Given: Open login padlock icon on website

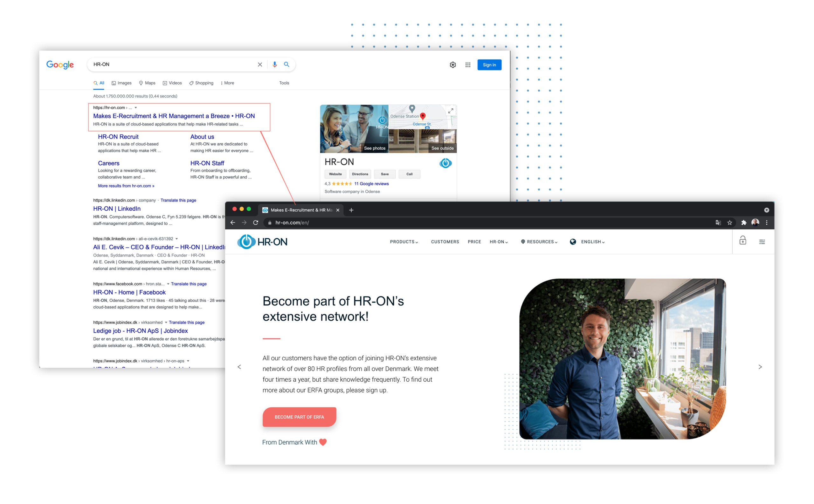Looking at the screenshot, I should point(742,240).
